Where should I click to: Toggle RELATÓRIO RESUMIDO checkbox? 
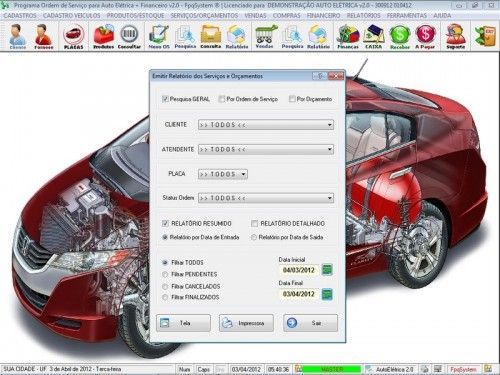coord(165,223)
